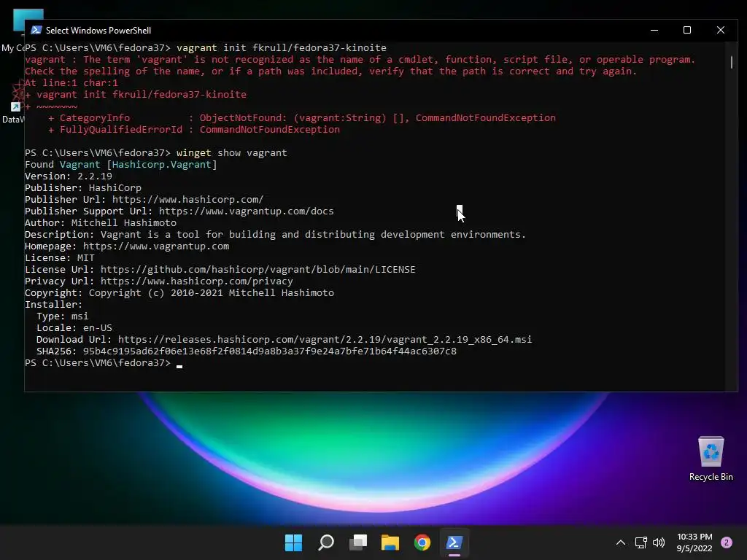This screenshot has width=747, height=560.
Task: Click the current prompt input line
Action: click(104, 363)
